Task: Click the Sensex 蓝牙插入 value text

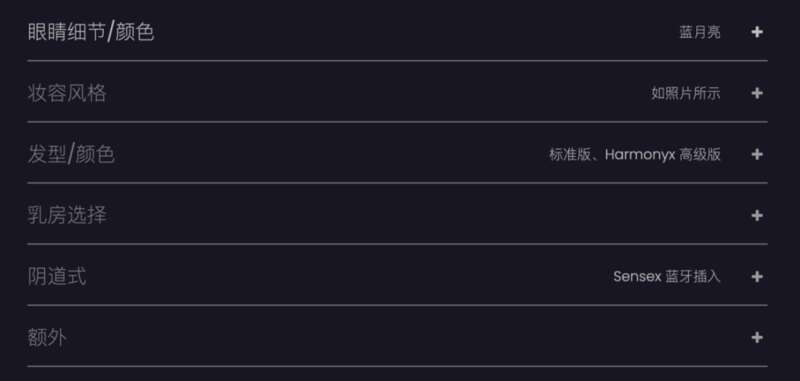Action: coord(666,276)
